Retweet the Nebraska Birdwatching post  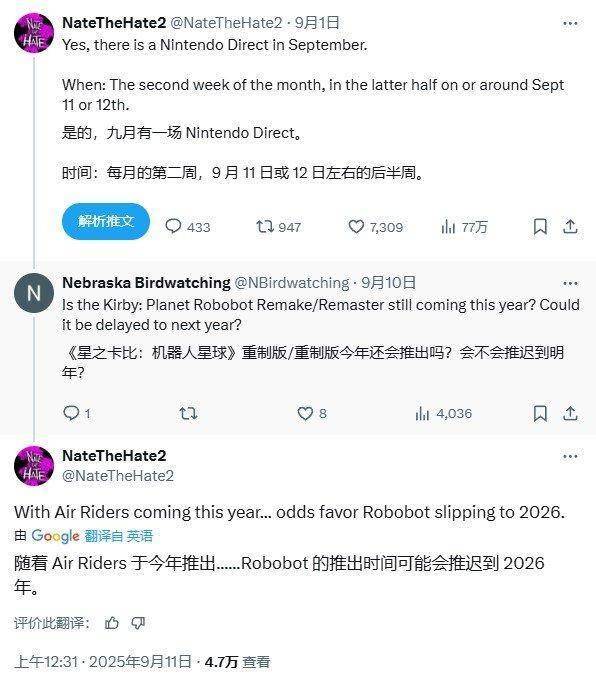[x=188, y=413]
